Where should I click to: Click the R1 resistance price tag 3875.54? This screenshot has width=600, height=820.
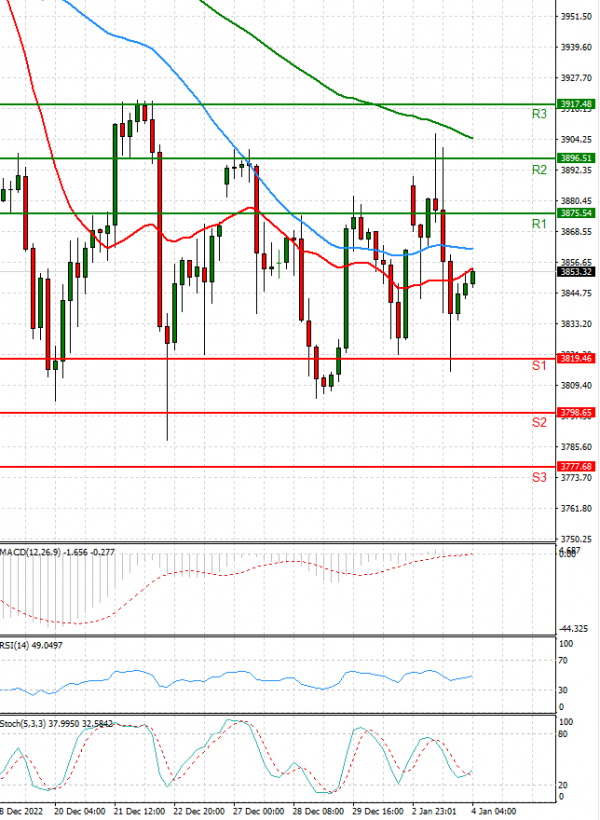tap(576, 213)
